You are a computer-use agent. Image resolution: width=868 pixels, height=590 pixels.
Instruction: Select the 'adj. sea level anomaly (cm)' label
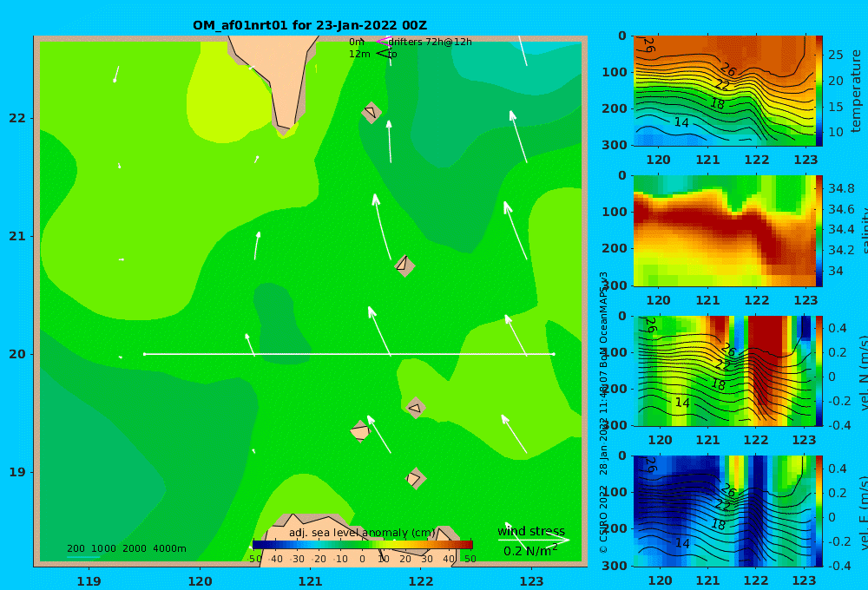[x=362, y=533]
